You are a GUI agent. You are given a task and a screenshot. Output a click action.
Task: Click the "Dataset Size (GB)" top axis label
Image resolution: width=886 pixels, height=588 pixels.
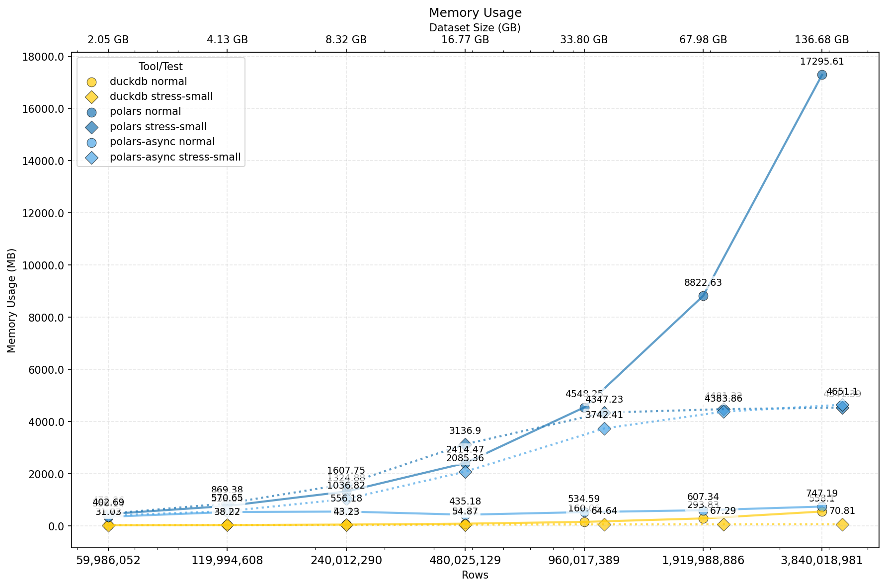[x=475, y=28]
